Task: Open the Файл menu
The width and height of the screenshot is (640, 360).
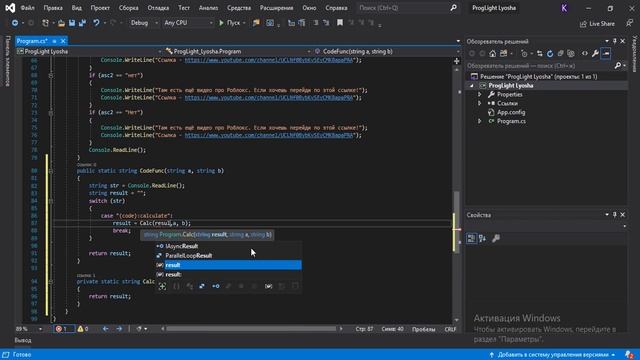Action: (27, 8)
